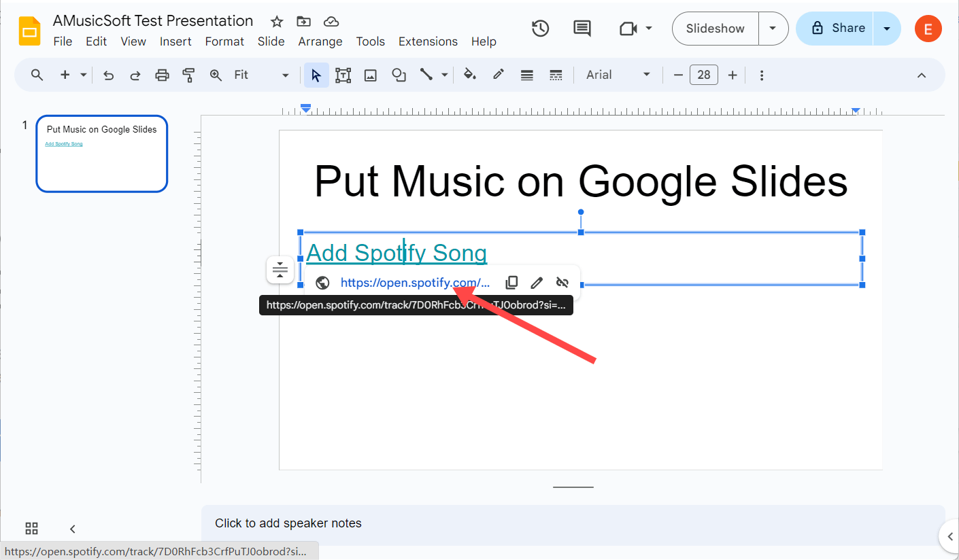Remove link icon in link popup
The image size is (959, 560).
562,283
